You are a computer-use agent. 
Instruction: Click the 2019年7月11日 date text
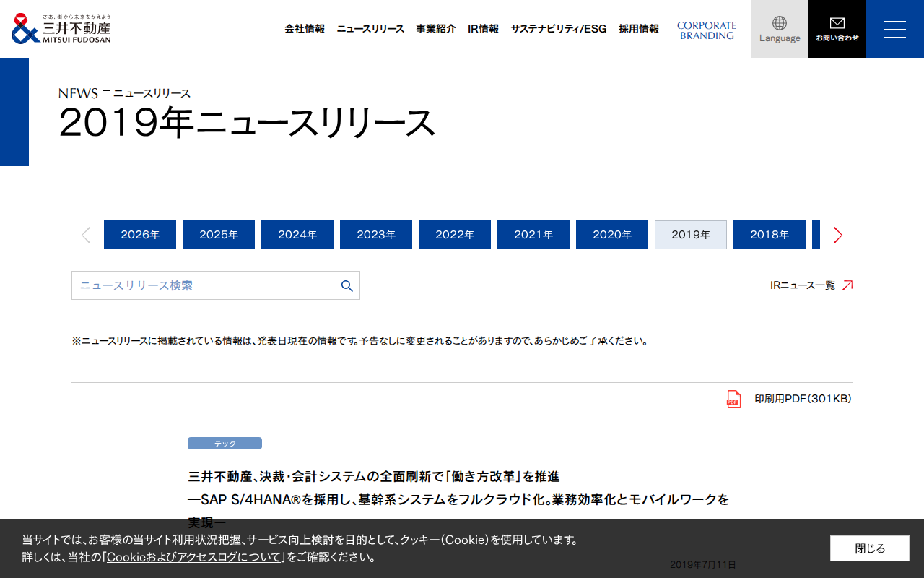click(703, 564)
